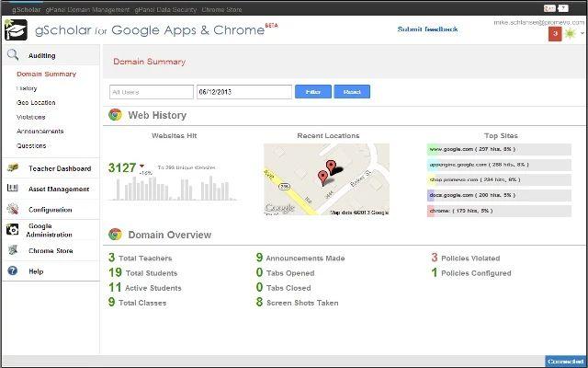This screenshot has height=368, width=588.
Task: Click the appengine.google.com top site bar
Action: (499, 165)
